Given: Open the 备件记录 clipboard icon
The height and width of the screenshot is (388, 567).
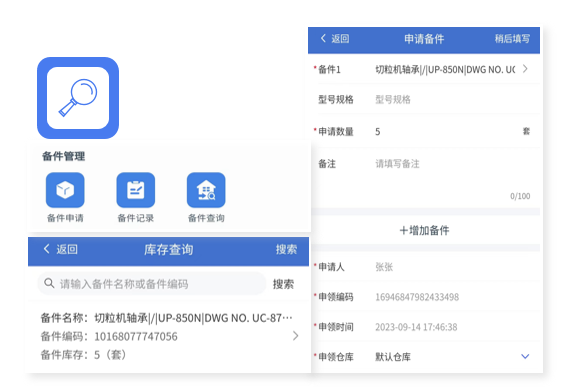Looking at the screenshot, I should [136, 190].
